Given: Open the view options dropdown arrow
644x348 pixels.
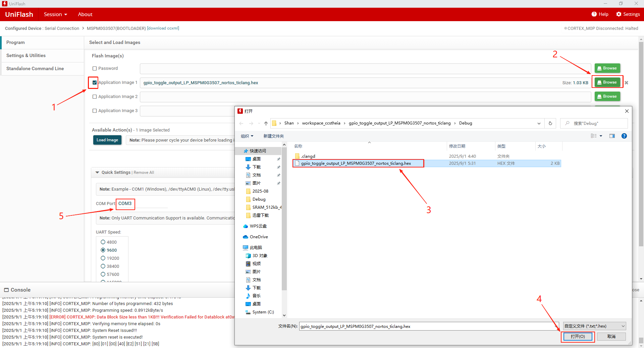Looking at the screenshot, I should point(601,136).
